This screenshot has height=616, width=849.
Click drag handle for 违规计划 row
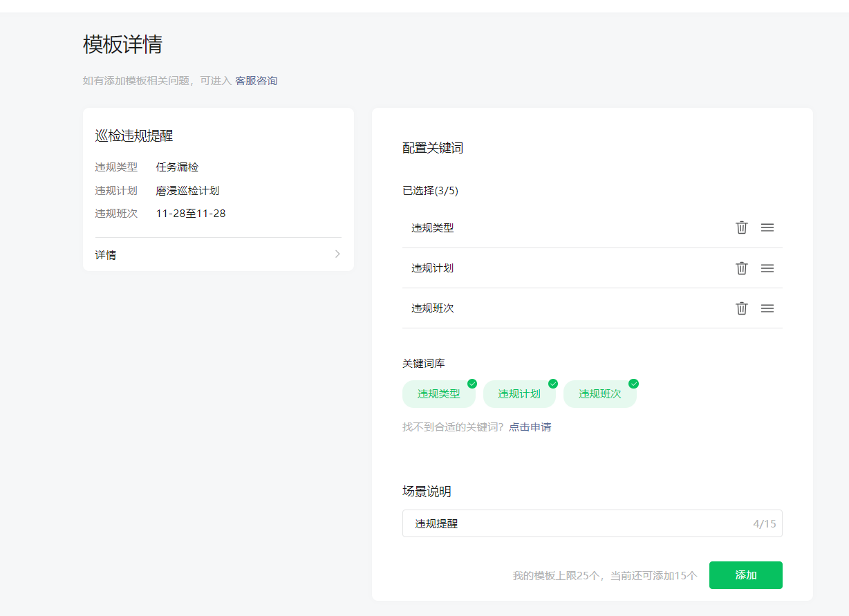[x=767, y=268]
